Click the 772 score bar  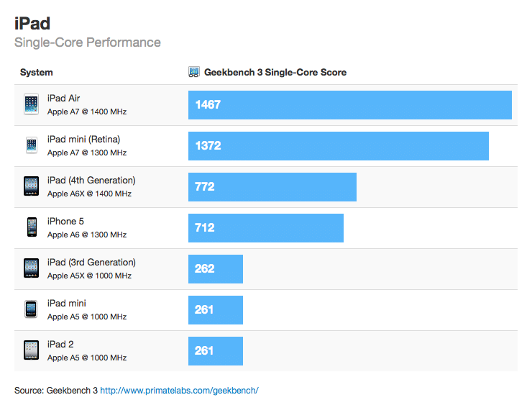[272, 186]
